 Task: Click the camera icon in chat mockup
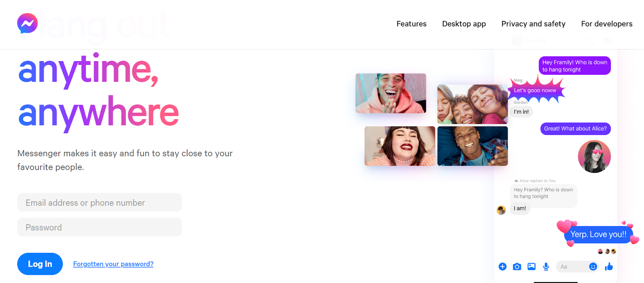pos(517,266)
